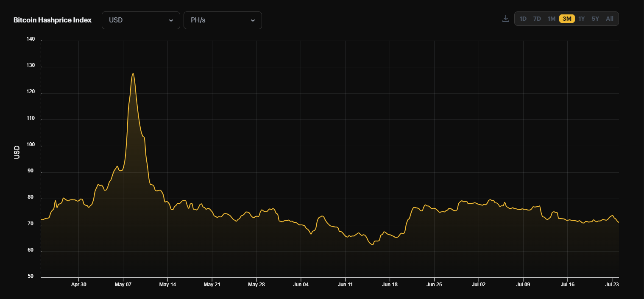The height and width of the screenshot is (299, 644).
Task: Switch chart to 7D range
Action: [537, 19]
